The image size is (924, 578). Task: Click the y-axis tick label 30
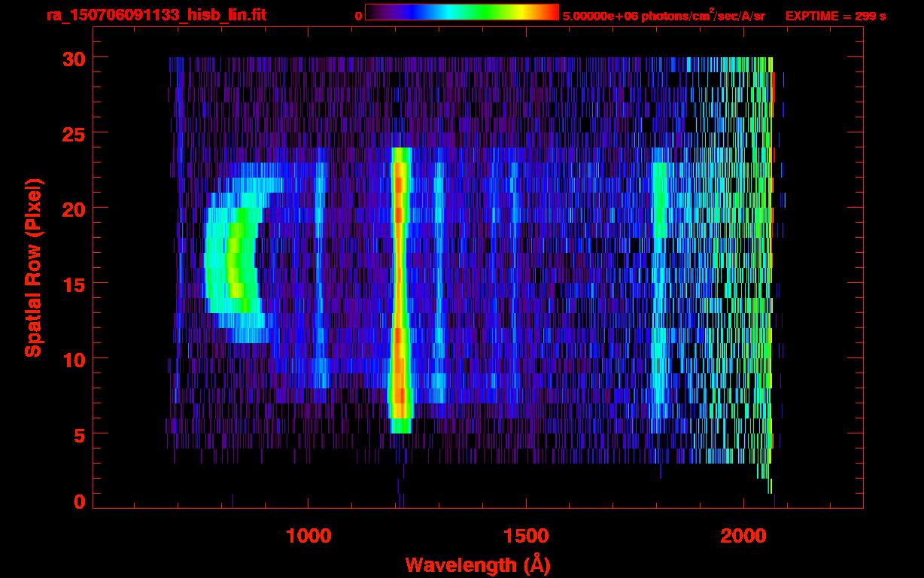coord(73,58)
